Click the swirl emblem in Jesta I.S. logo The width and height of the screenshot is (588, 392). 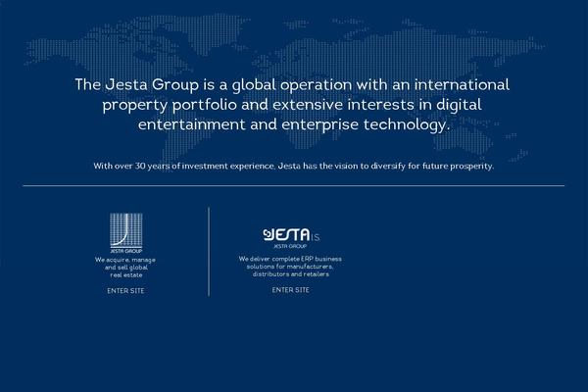click(269, 235)
